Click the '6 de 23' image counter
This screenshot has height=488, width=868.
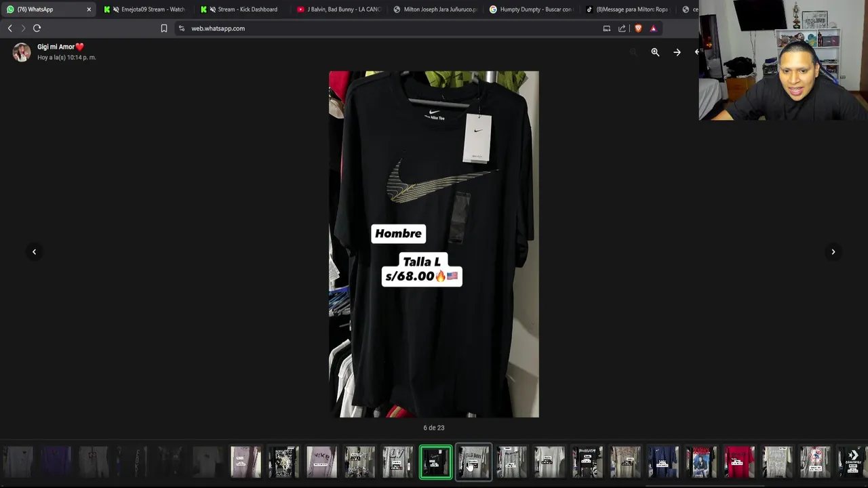click(434, 428)
